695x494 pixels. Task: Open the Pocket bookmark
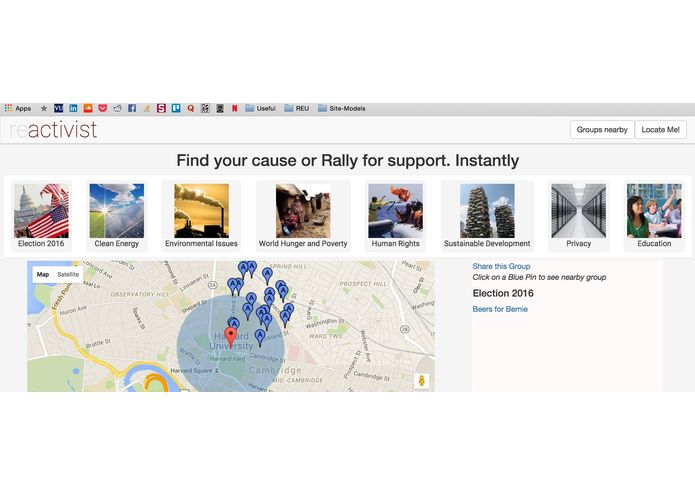coord(102,108)
